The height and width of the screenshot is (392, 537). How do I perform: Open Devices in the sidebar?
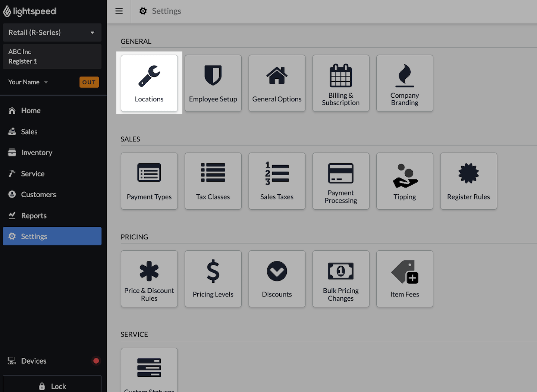[34, 361]
